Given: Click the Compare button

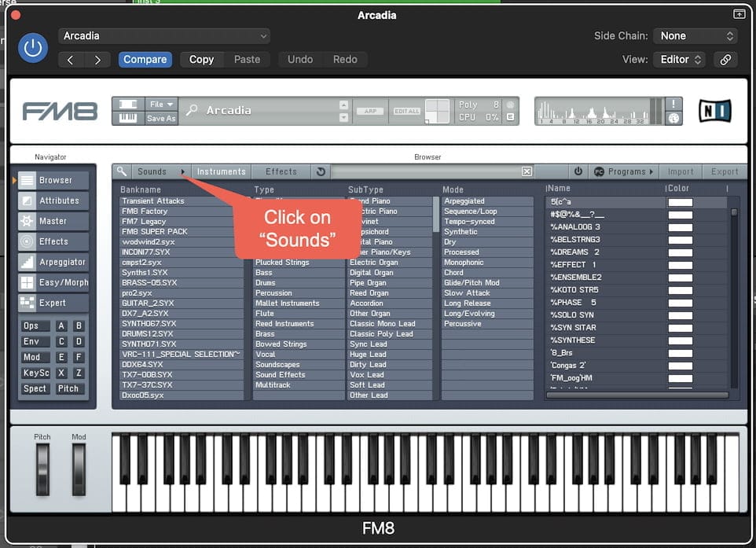Looking at the screenshot, I should (145, 60).
